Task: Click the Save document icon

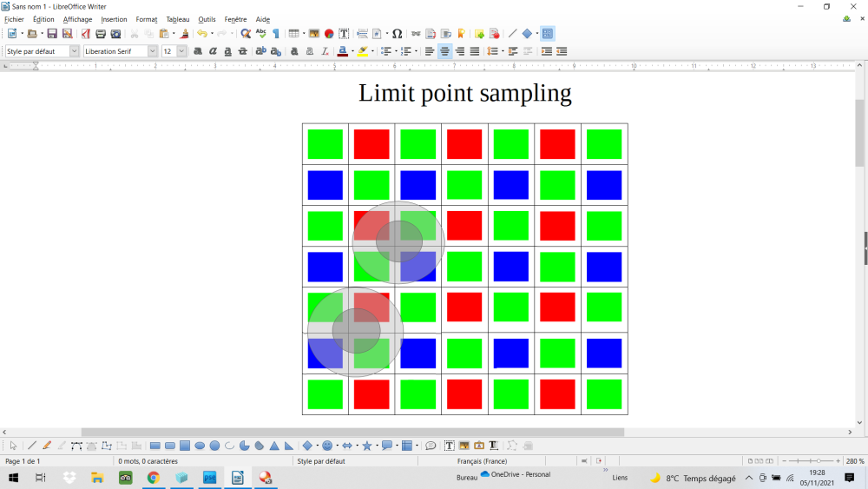Action: 52,34
